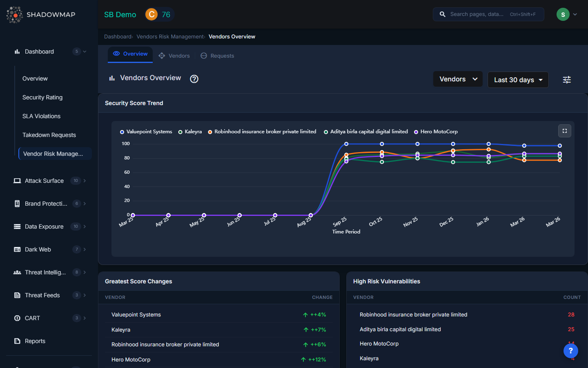Viewport: 588px width, 368px height.
Task: Expand the Attack Surface sidebar menu
Action: [x=44, y=181]
